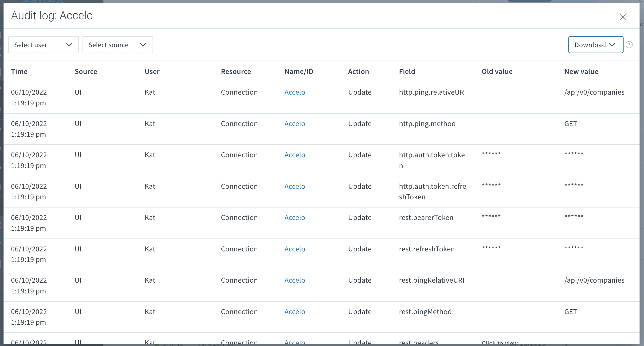Click GET new value in rest.pingMethod row
644x346 pixels.
(x=570, y=311)
